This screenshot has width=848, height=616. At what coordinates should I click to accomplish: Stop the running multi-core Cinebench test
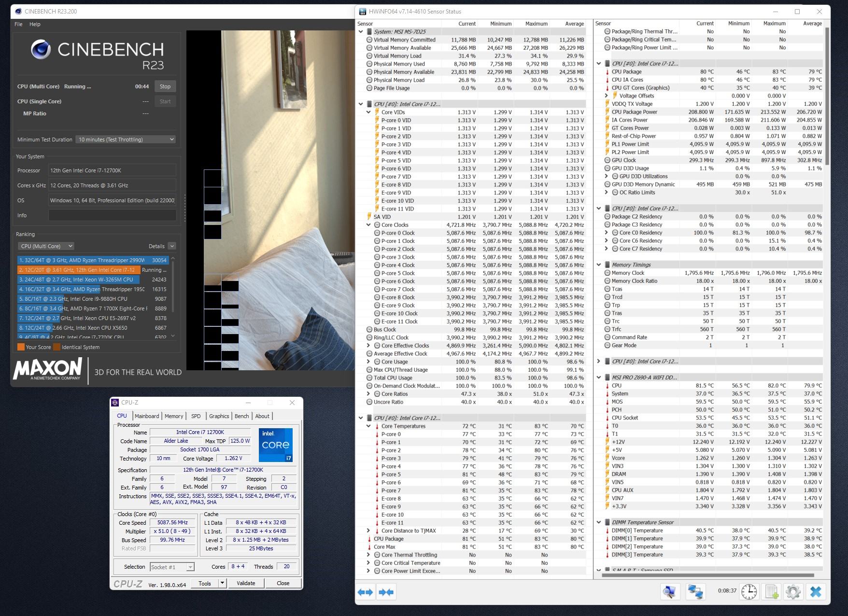click(x=165, y=86)
